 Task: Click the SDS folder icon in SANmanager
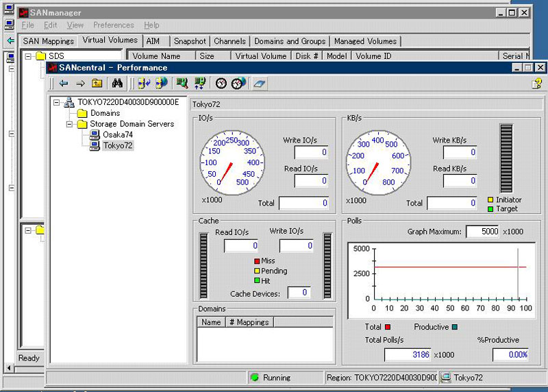click(41, 56)
